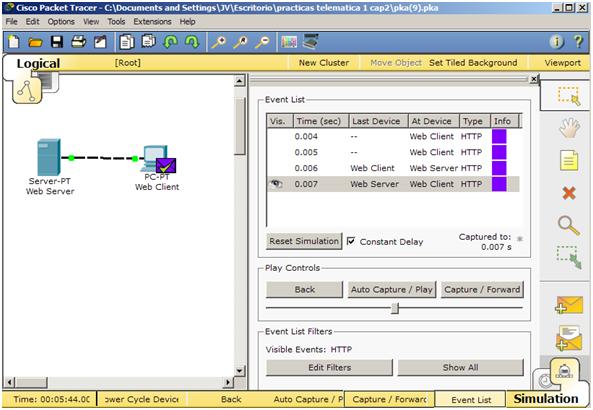Open the Custom Devices Dialog icon
This screenshot has width=593, height=410.
(311, 41)
